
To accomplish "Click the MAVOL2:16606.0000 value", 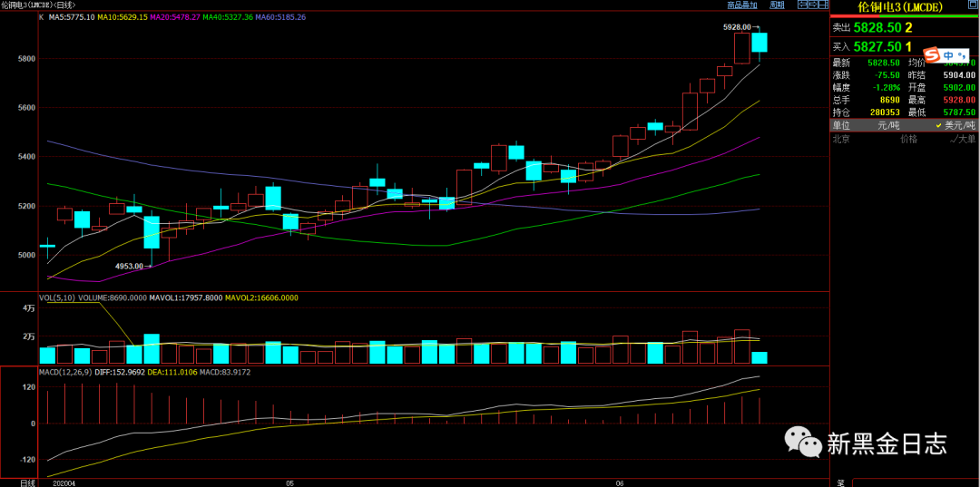I will pyautogui.click(x=261, y=298).
